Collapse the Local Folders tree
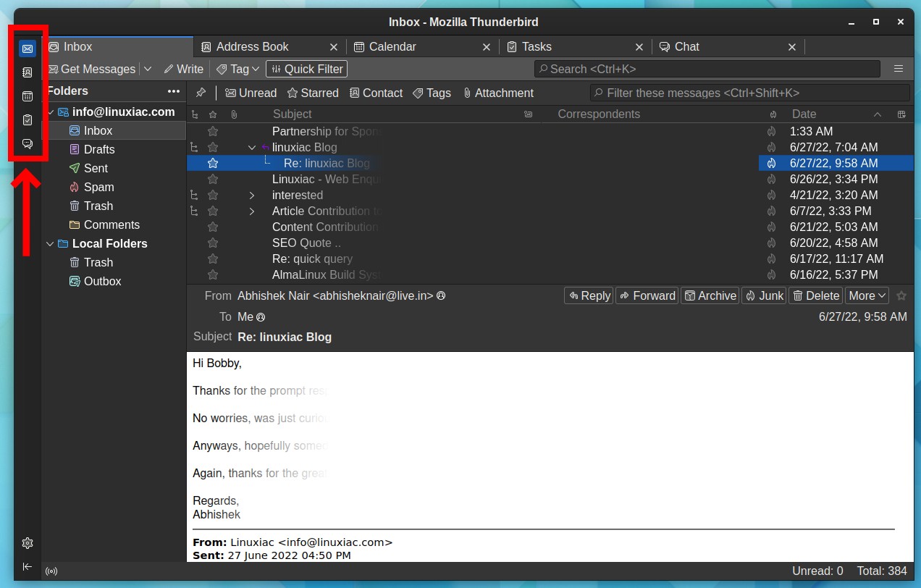 [x=50, y=244]
